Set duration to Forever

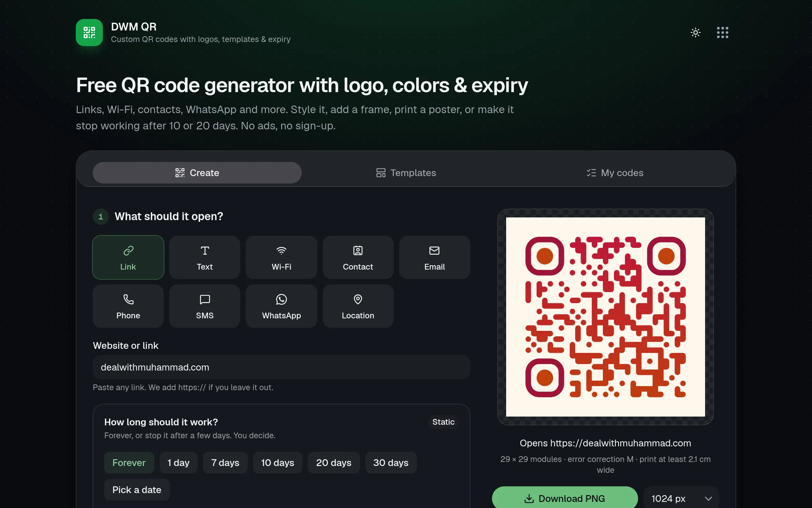point(129,463)
